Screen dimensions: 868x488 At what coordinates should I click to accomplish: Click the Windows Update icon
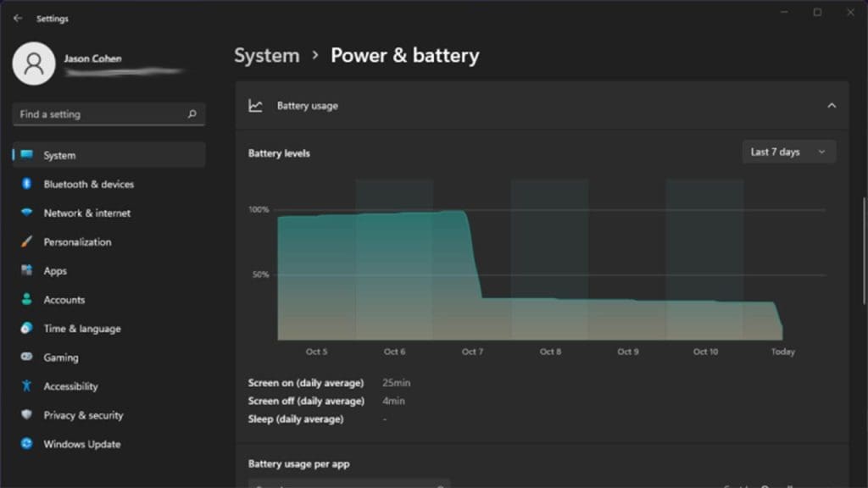click(x=27, y=444)
